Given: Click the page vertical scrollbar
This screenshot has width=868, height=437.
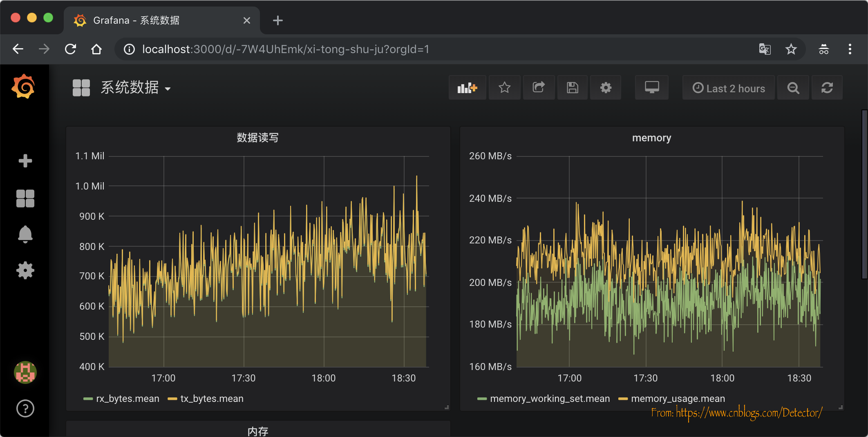Looking at the screenshot, I should pyautogui.click(x=864, y=194).
